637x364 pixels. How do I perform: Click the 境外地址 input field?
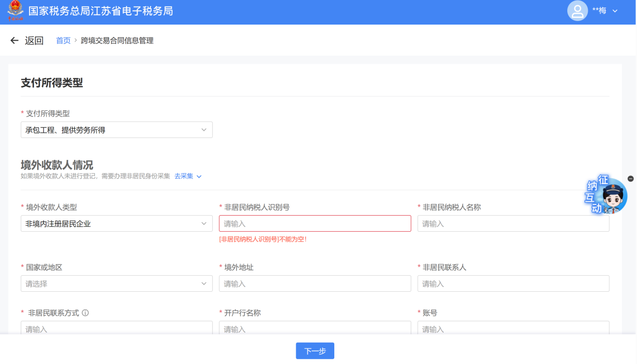(315, 284)
